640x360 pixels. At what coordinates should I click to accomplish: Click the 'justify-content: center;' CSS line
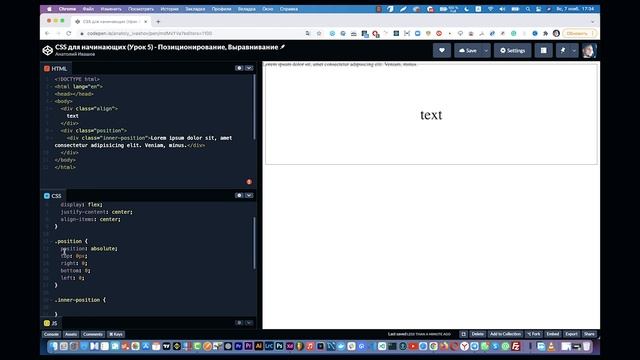click(97, 212)
